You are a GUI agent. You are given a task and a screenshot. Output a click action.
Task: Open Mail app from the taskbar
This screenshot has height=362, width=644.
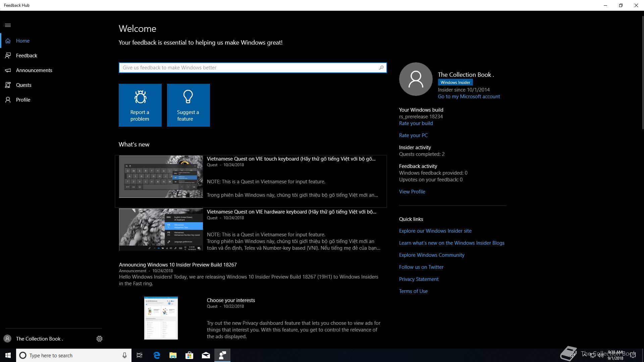(x=206, y=355)
